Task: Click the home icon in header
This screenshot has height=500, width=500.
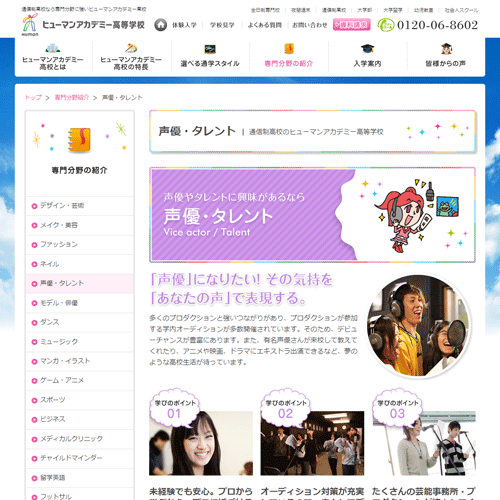Action: click(160, 25)
